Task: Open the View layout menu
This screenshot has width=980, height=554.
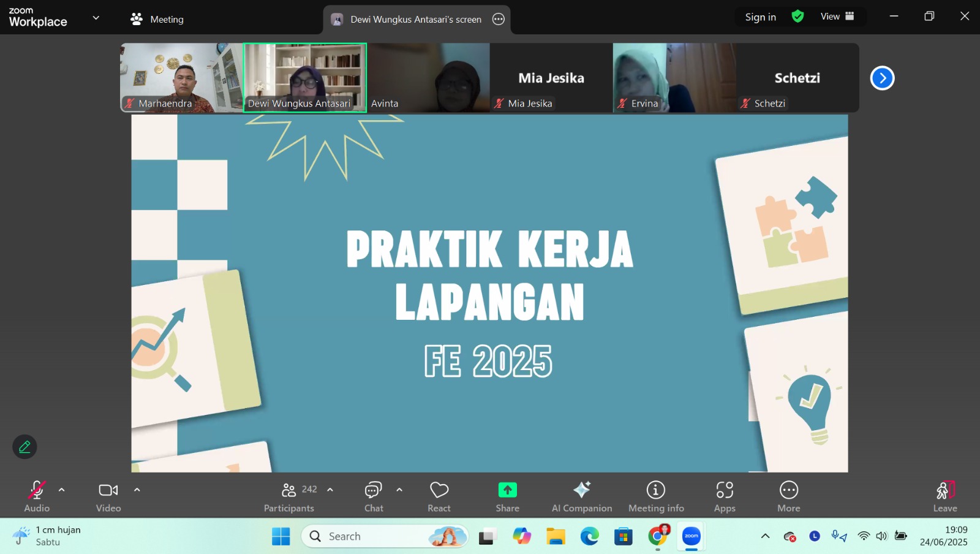Action: 837,17
